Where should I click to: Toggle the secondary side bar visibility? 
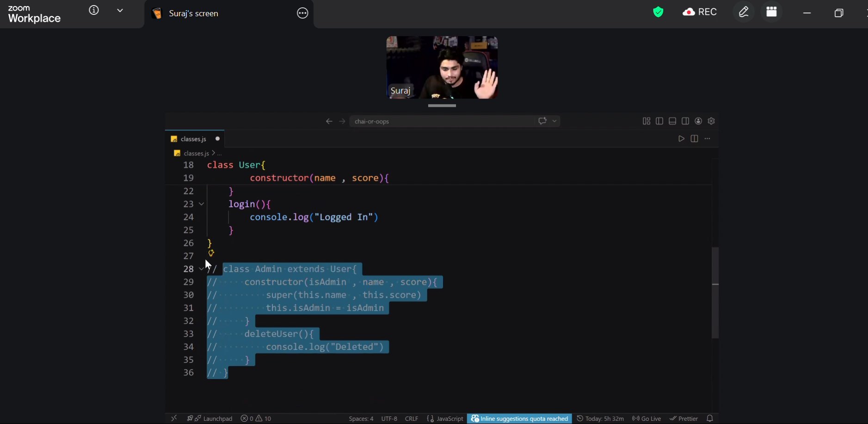pos(685,121)
